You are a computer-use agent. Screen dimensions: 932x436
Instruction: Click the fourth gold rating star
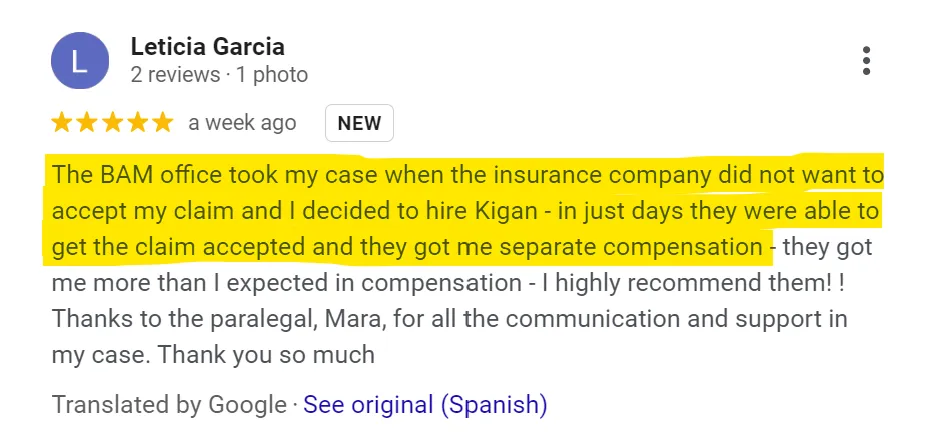coord(138,123)
